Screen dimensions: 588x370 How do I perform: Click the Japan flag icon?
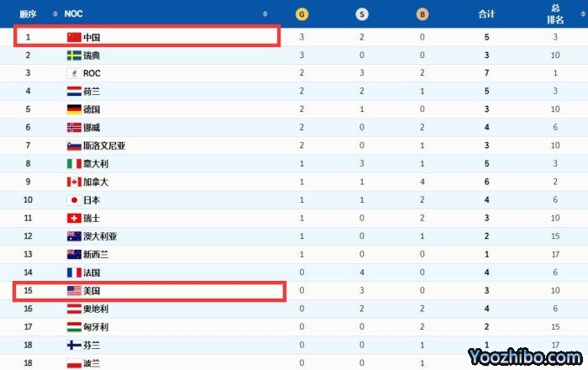73,200
